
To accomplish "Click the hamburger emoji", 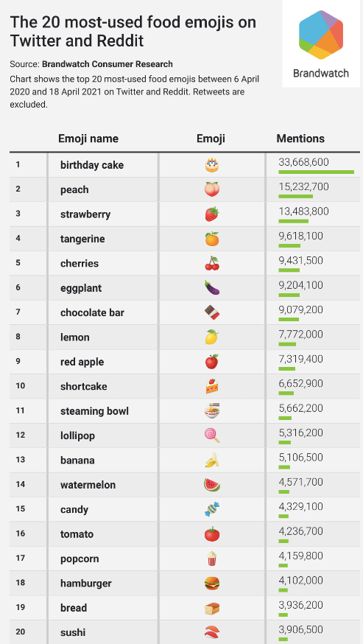I will 212,584.
